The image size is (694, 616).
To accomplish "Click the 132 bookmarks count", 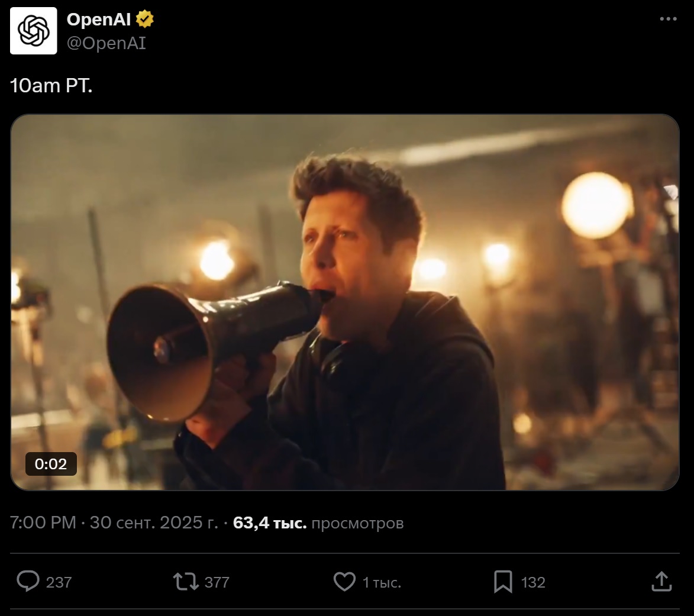I will pyautogui.click(x=532, y=582).
